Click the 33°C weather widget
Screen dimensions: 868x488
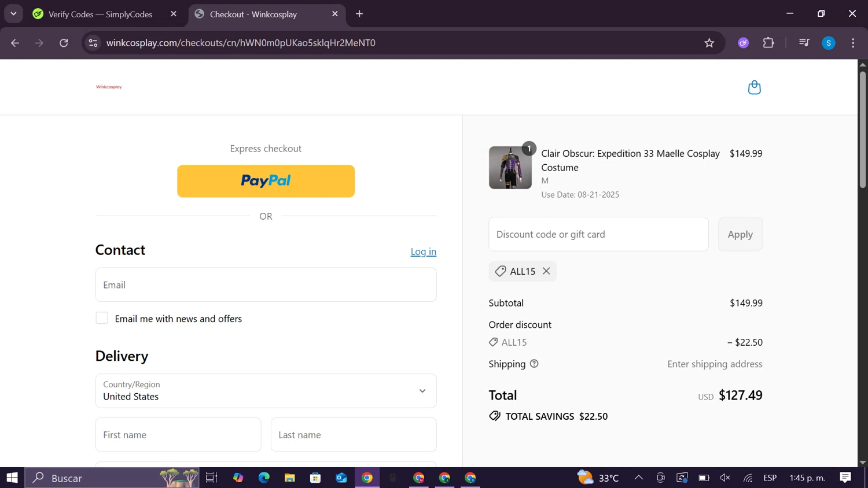[598, 478]
